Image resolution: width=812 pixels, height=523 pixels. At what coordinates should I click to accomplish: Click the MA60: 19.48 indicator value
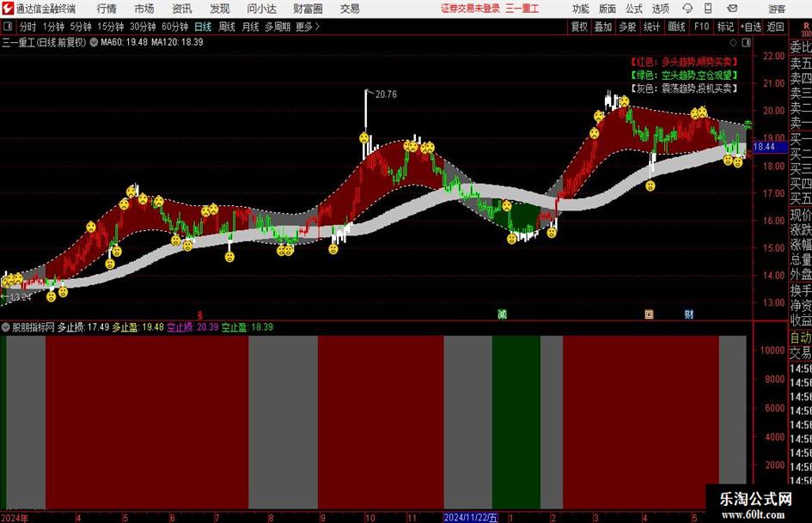124,42
